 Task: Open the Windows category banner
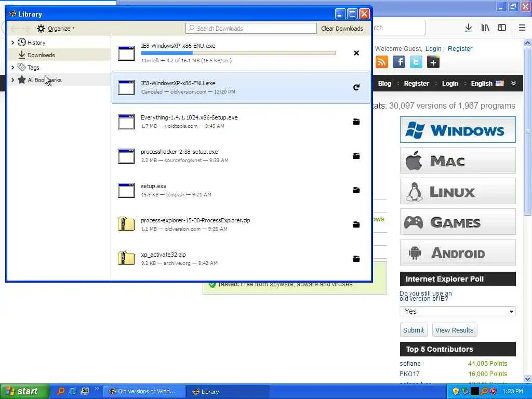tap(458, 129)
